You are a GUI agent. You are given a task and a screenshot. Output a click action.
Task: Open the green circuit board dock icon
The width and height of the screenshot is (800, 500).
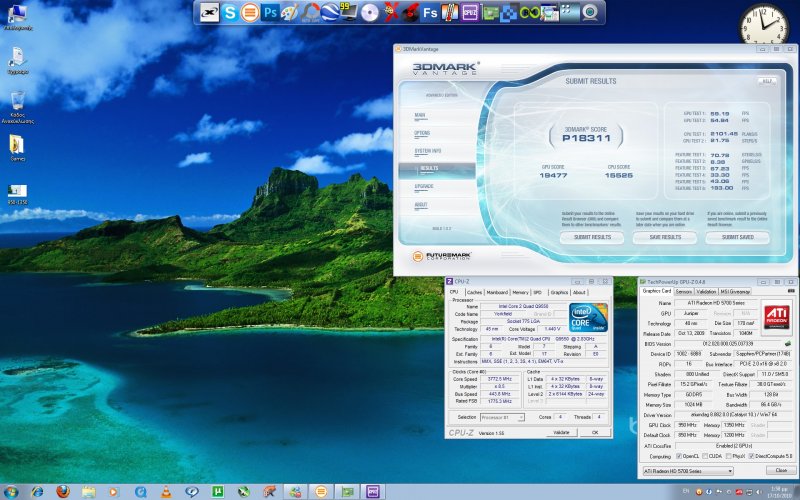[490, 13]
